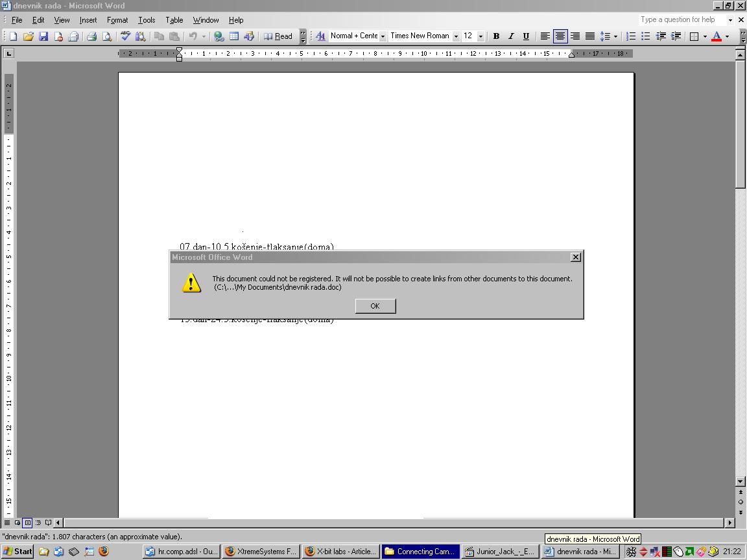Viewport: 747px width, 560px height.
Task: Set Align Right paragraph alignment
Action: click(x=575, y=36)
